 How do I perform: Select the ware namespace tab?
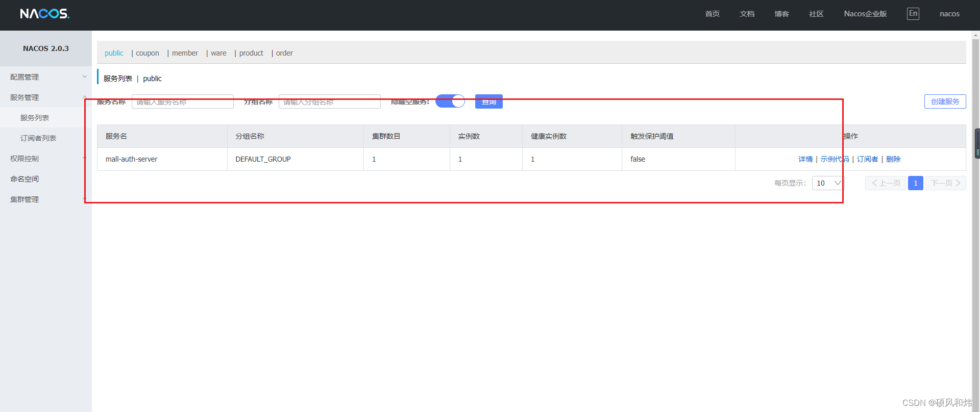(218, 53)
